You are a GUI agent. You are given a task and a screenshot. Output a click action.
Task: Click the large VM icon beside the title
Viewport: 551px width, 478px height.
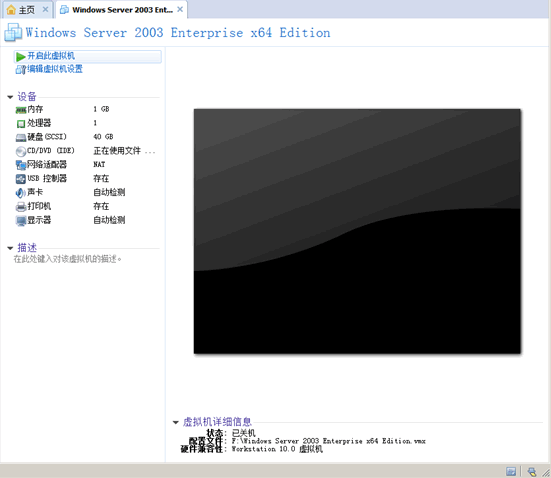pyautogui.click(x=13, y=32)
